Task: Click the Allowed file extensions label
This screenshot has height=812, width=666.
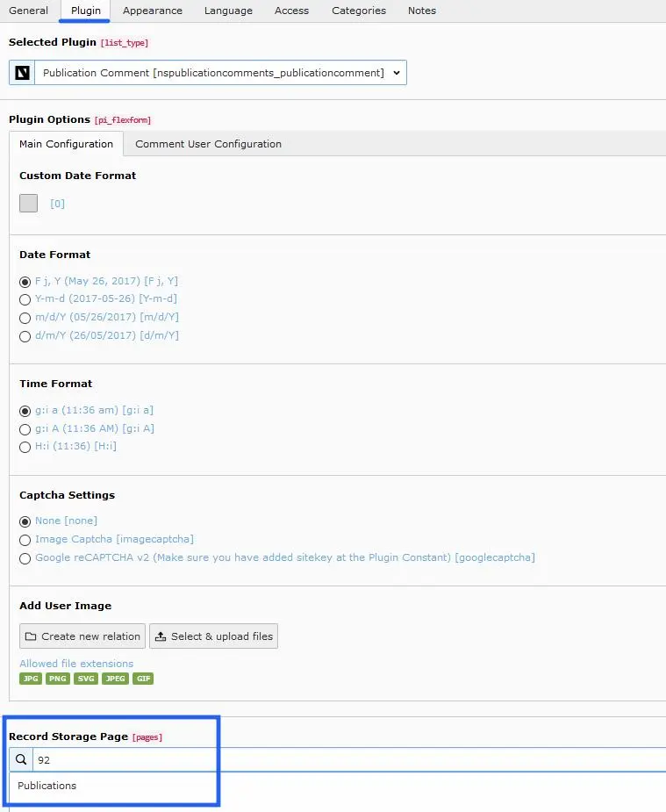Action: click(x=76, y=664)
